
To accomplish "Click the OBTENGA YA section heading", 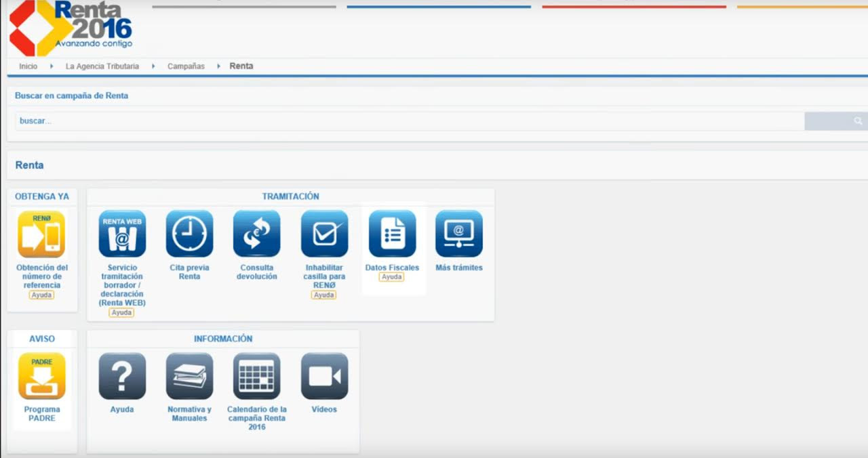I will [42, 196].
